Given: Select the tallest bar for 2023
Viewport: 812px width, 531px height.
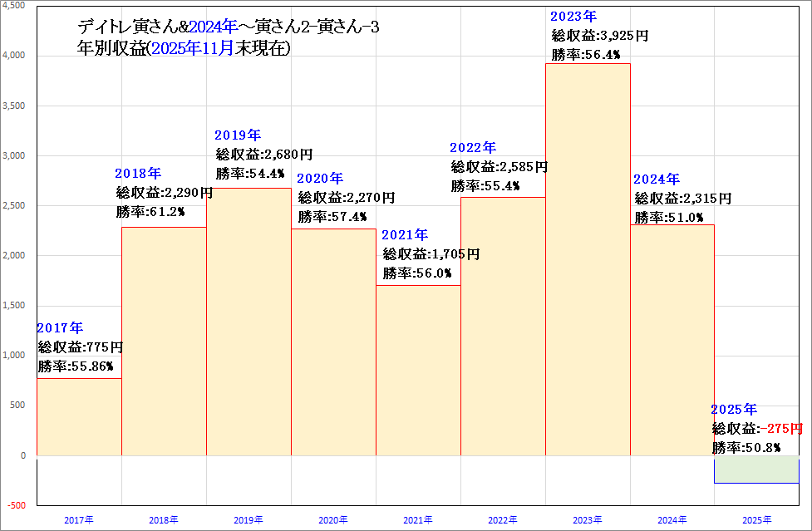Looking at the screenshot, I should click(587, 266).
